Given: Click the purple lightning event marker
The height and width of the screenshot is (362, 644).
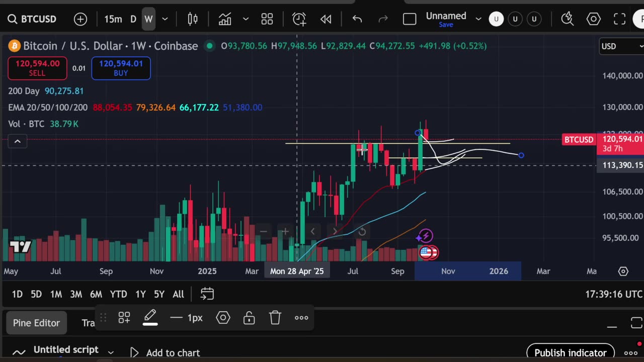Looking at the screenshot, I should tap(425, 236).
